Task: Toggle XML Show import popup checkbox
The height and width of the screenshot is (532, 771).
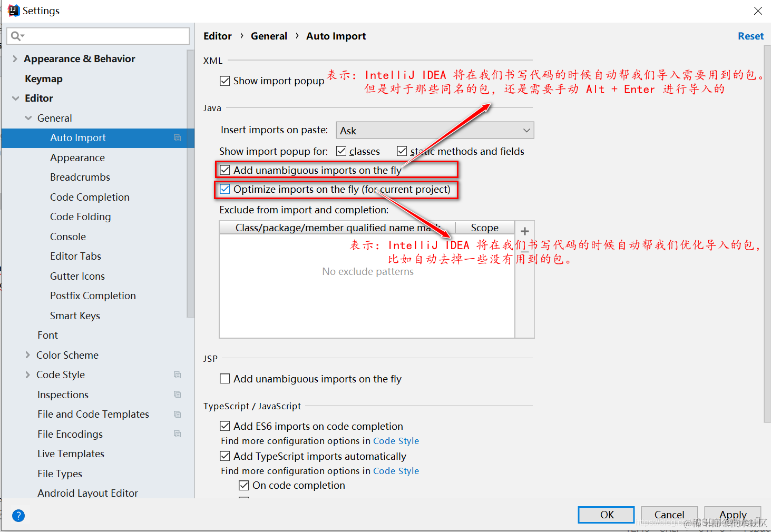Action: [225, 81]
